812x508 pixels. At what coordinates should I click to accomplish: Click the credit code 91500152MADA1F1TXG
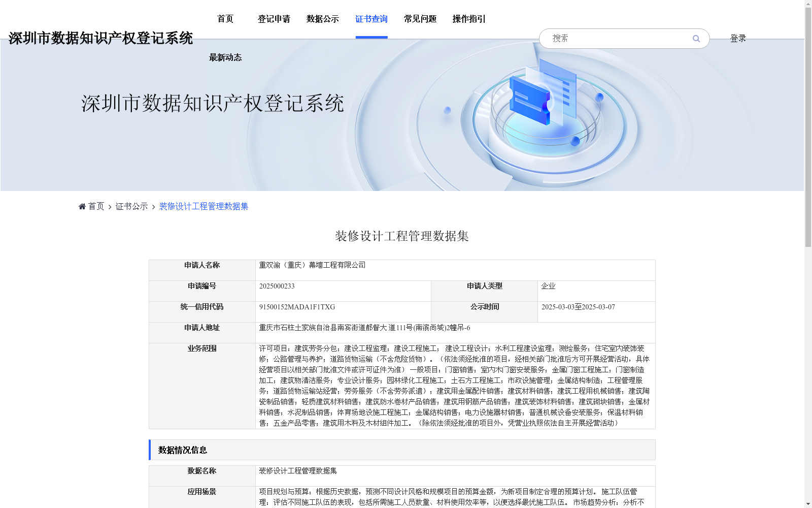coord(297,307)
